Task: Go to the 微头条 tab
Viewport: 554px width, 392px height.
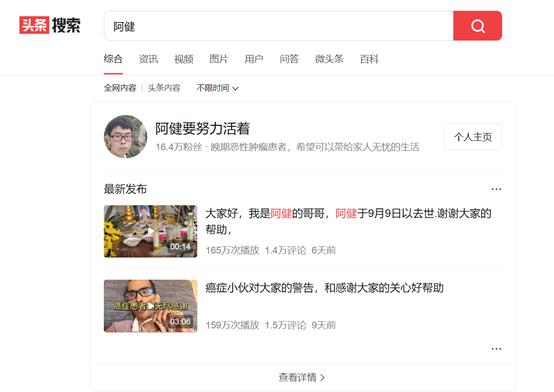Action: click(x=329, y=59)
